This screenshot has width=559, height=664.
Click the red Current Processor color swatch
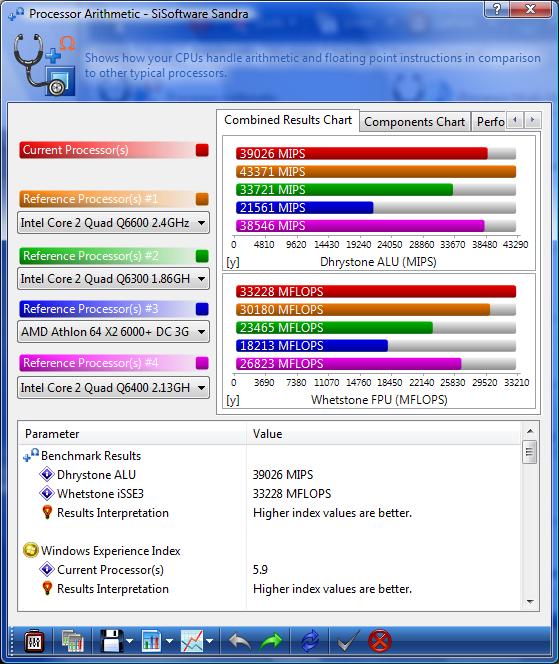(x=202, y=150)
